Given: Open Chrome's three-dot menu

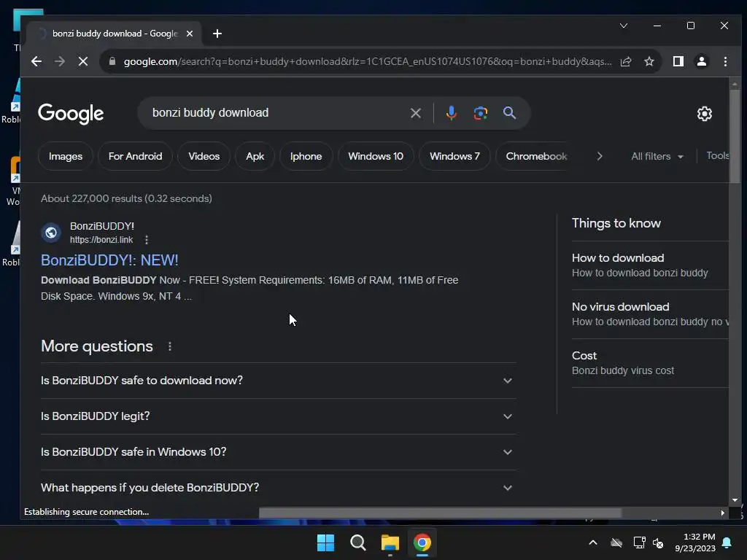Looking at the screenshot, I should tap(725, 61).
